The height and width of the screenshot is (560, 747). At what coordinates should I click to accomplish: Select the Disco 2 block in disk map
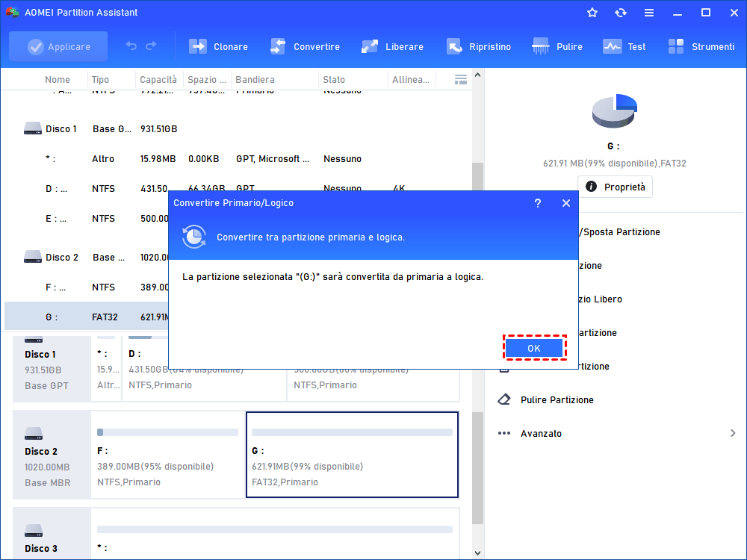(x=52, y=455)
